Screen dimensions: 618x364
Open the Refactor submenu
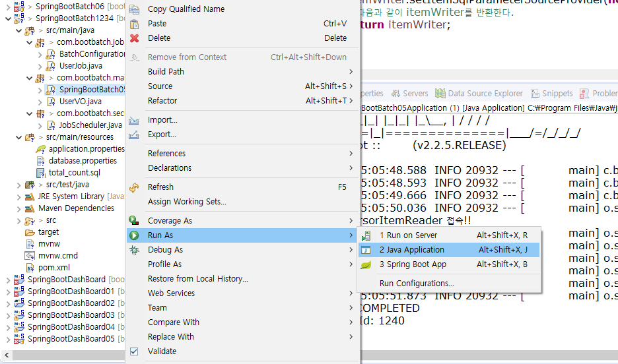[243, 101]
